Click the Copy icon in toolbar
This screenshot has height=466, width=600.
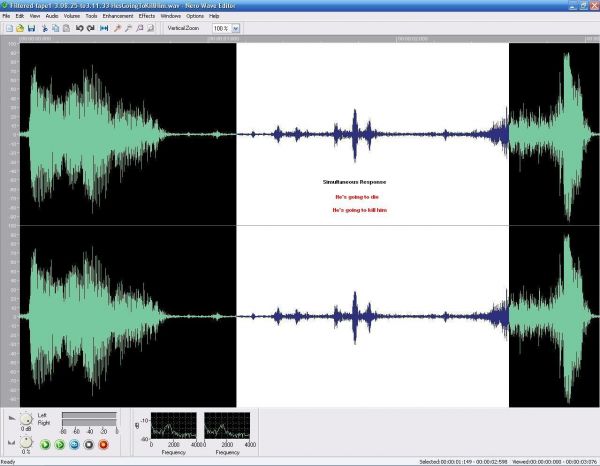click(56, 28)
